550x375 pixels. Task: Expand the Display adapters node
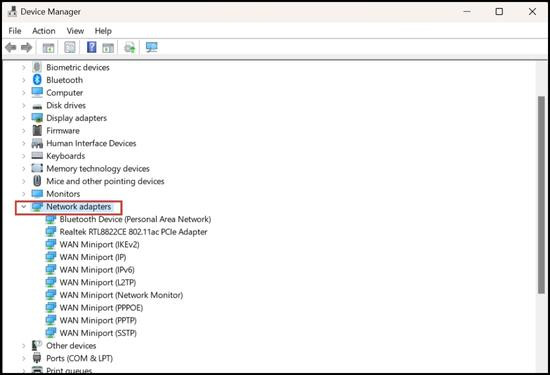24,118
